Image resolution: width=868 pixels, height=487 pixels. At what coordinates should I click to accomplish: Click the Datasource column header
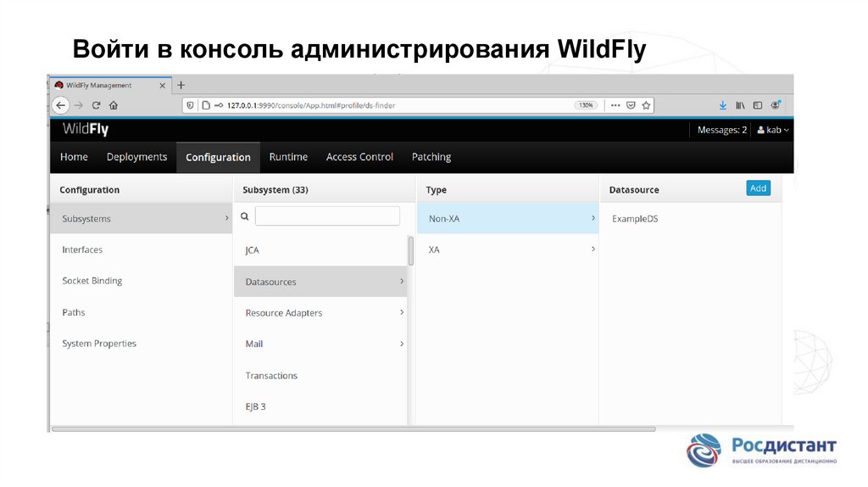tap(634, 189)
